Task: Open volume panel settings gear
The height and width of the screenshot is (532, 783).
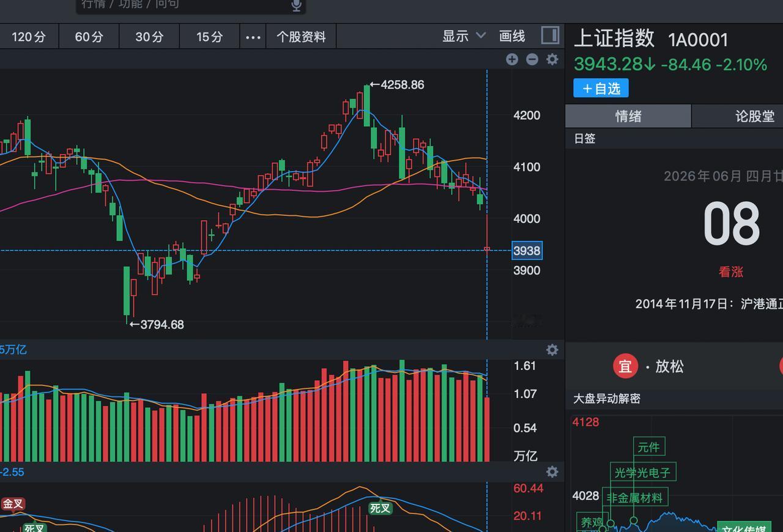Action: coord(552,350)
